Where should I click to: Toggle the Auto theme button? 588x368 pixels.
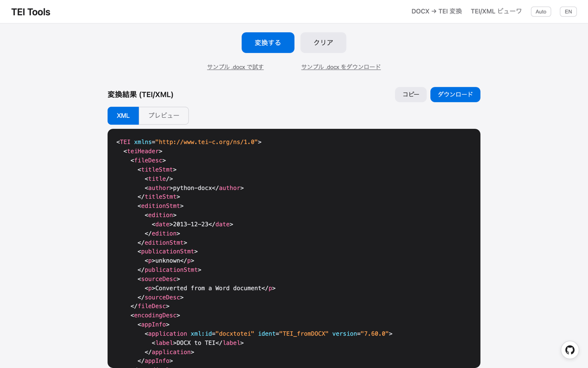[541, 11]
